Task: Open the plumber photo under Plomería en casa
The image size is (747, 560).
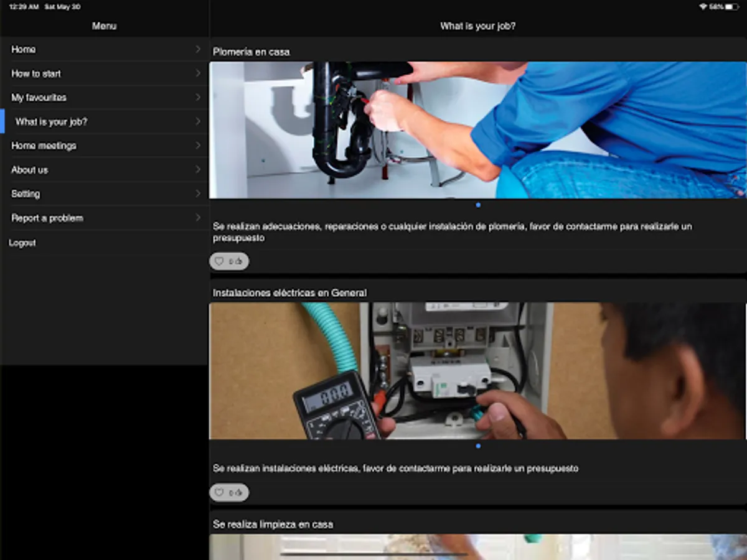Action: coord(478,130)
